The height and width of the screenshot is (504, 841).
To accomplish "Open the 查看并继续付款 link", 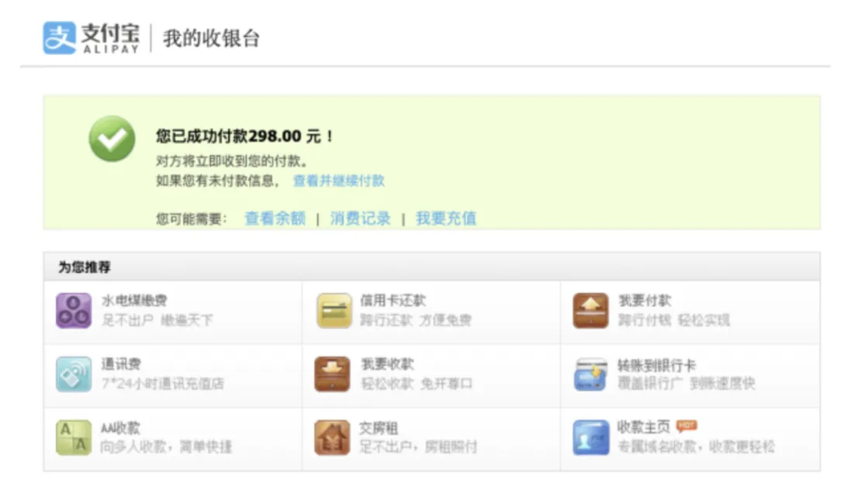I will [338, 181].
